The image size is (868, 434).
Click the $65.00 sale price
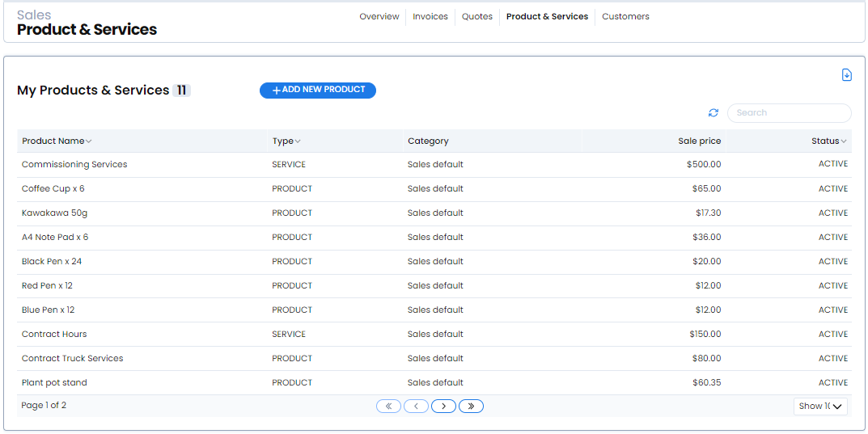click(x=706, y=188)
